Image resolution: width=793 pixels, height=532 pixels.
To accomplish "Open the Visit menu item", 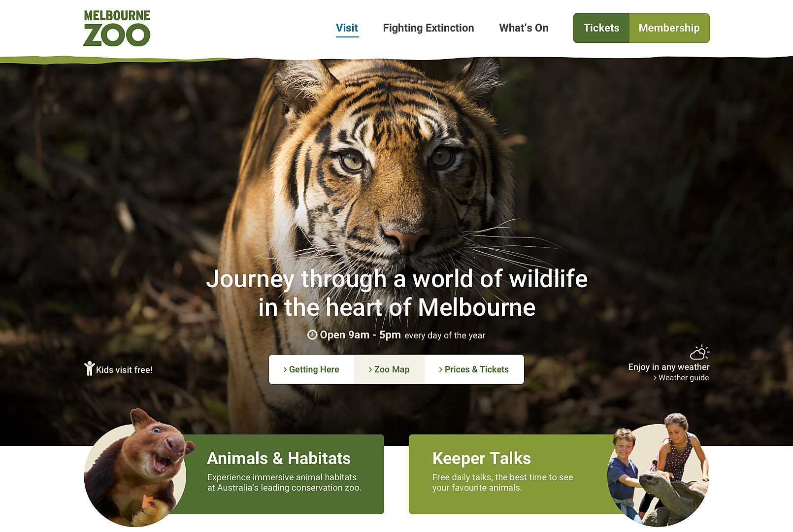I will pos(347,28).
